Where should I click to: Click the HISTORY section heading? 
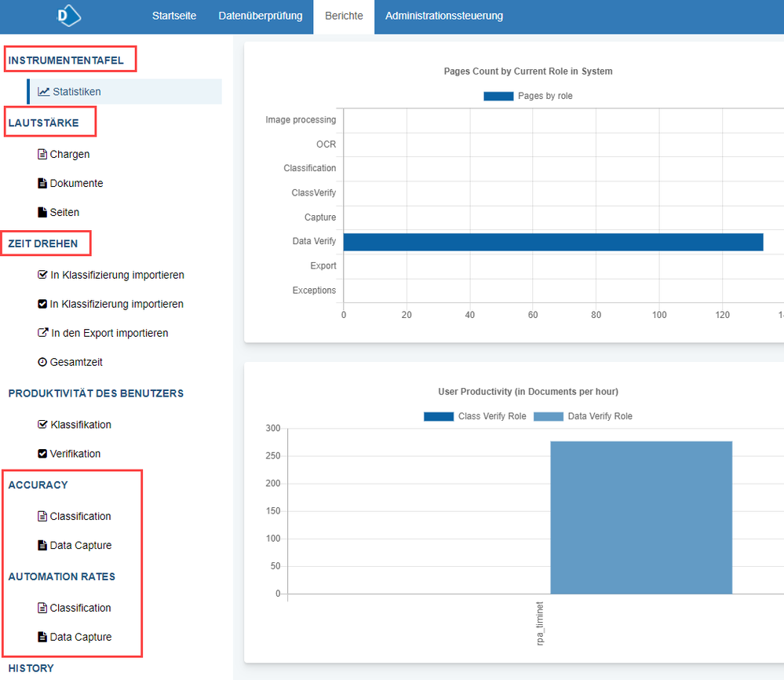pyautogui.click(x=31, y=668)
